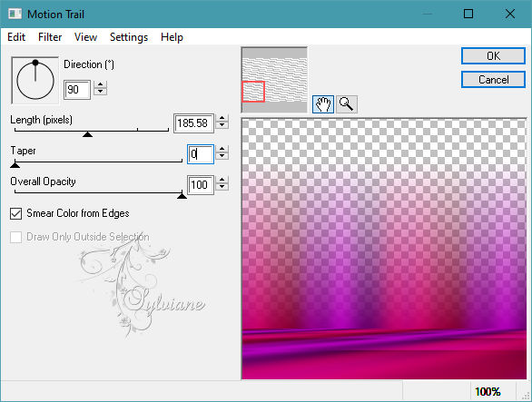Click the Motion Trail title bar icon
The width and height of the screenshot is (532, 402).
pyautogui.click(x=15, y=14)
